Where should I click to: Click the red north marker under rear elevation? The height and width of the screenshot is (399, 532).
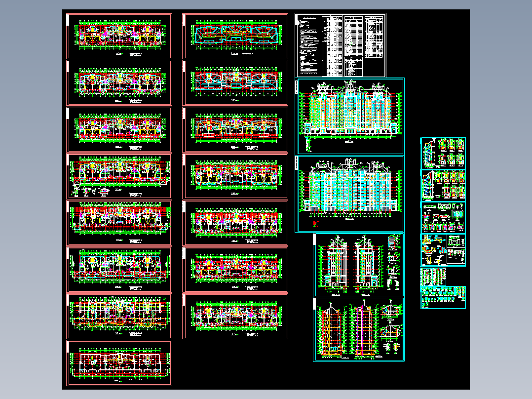[316, 223]
